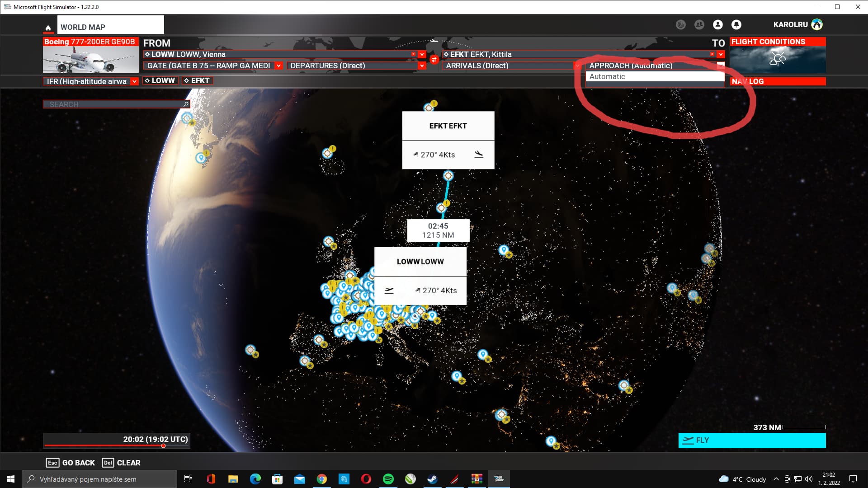Click the EFKT airport map marker
Image resolution: width=868 pixels, height=488 pixels.
click(448, 175)
